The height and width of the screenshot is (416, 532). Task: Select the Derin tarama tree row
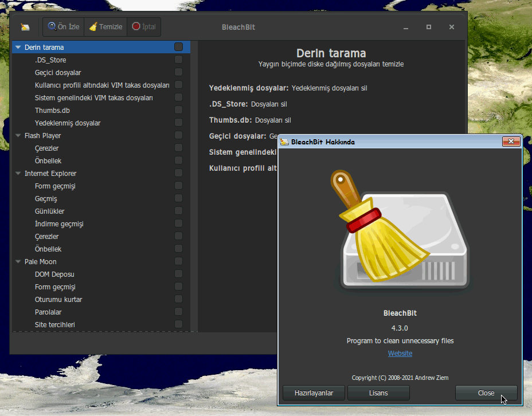[x=101, y=47]
